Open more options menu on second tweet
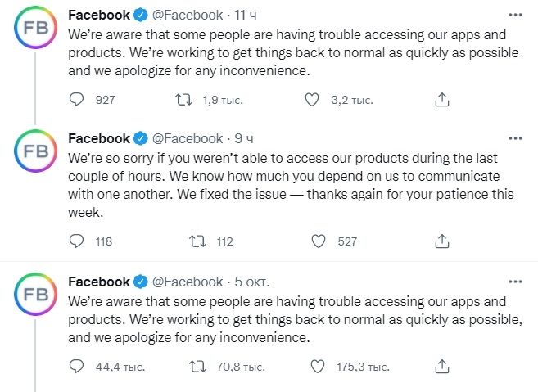 coord(514,138)
